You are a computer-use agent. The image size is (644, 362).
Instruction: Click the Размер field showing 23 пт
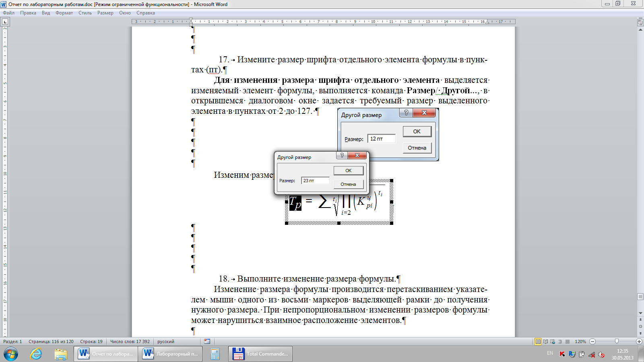[x=315, y=181]
